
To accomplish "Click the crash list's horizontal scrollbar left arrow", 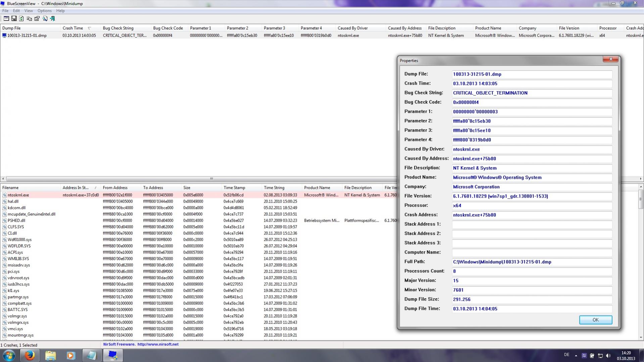I will 3,179.
